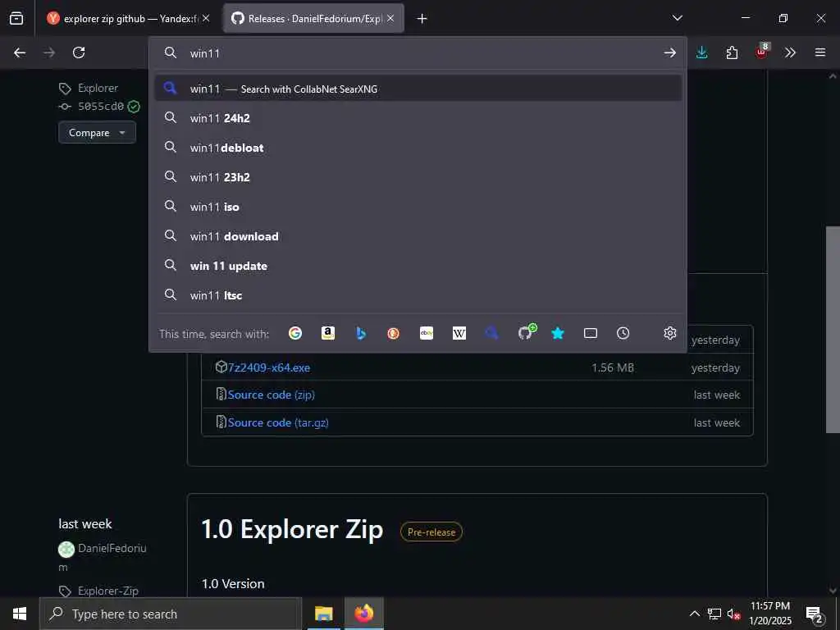Viewport: 840px width, 630px height.
Task: Search bookmarks using the star icon
Action: (558, 333)
